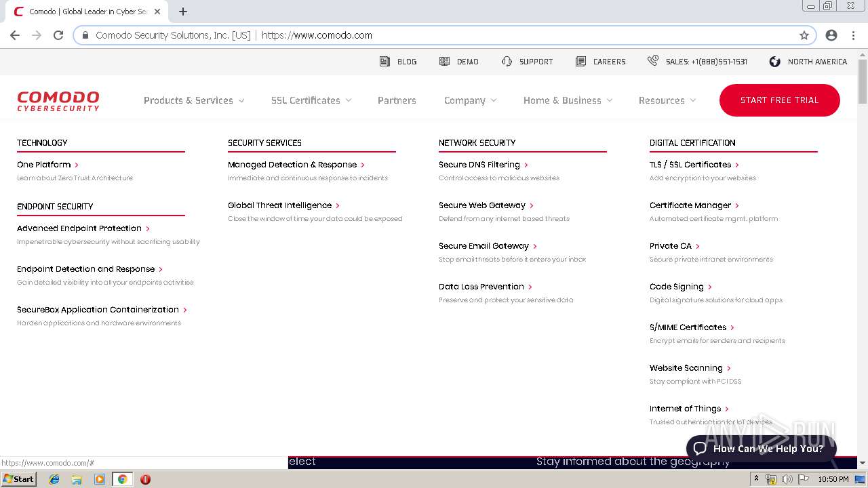868x488 pixels.
Task: Click the padlock site info icon
Action: (85, 35)
